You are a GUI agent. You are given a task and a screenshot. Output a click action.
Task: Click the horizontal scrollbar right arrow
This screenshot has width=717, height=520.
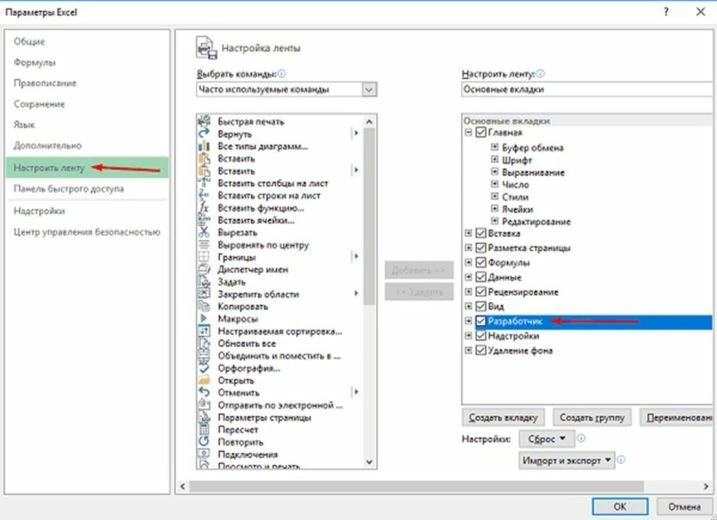706,486
